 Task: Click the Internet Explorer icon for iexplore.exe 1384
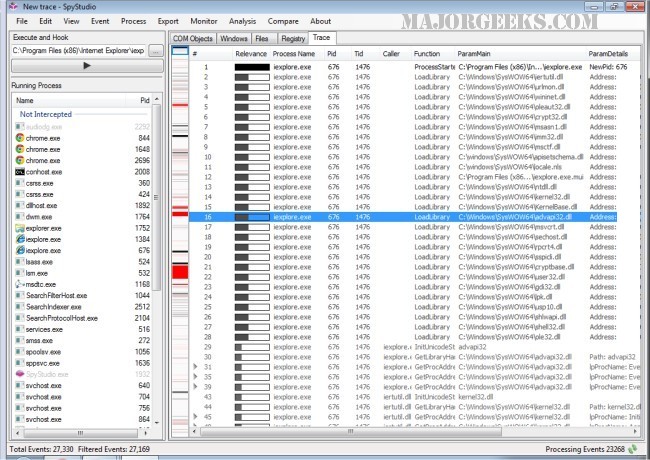point(20,239)
